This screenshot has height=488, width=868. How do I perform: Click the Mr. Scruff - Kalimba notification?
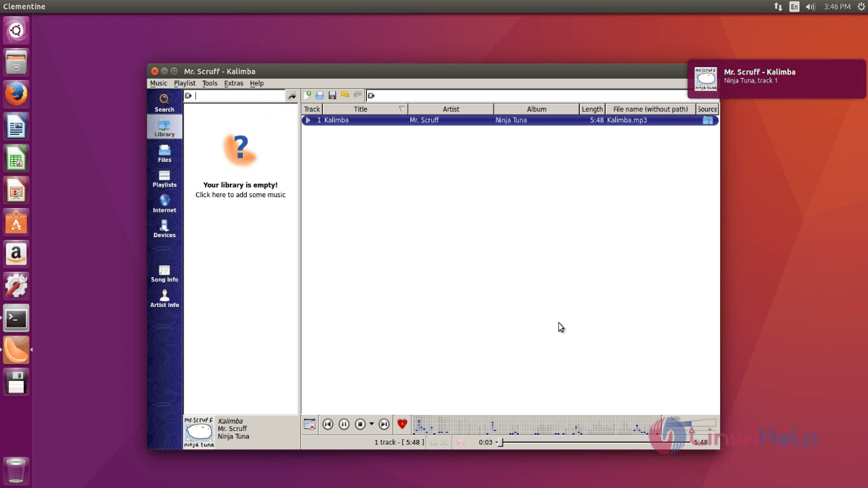click(x=776, y=79)
